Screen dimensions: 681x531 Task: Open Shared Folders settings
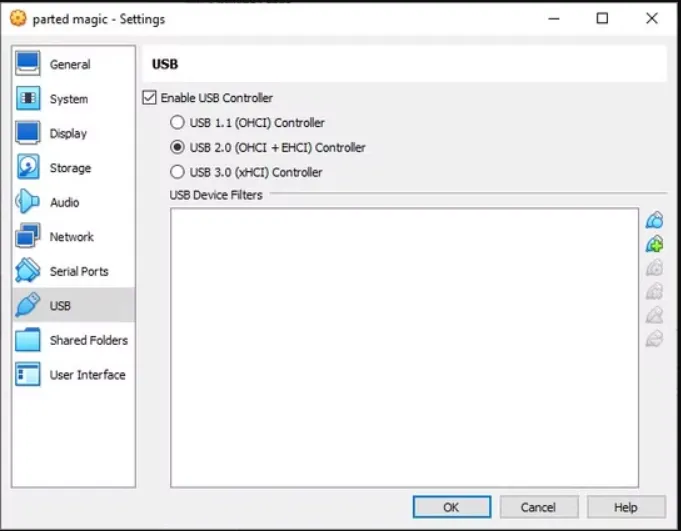click(x=89, y=341)
